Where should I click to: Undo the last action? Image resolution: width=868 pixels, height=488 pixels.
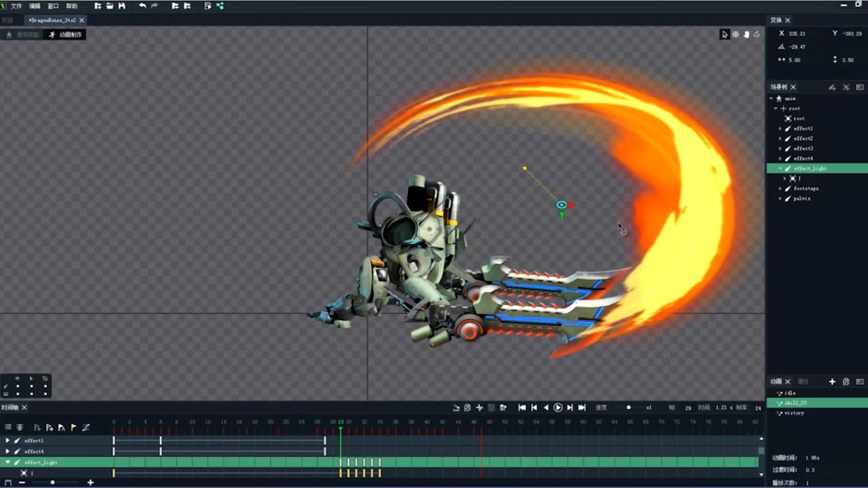142,6
